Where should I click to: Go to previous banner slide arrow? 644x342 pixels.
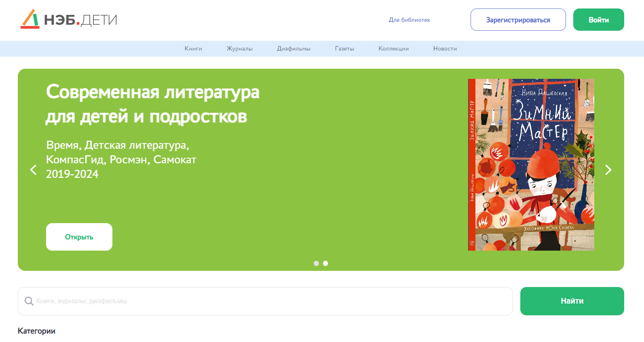34,170
